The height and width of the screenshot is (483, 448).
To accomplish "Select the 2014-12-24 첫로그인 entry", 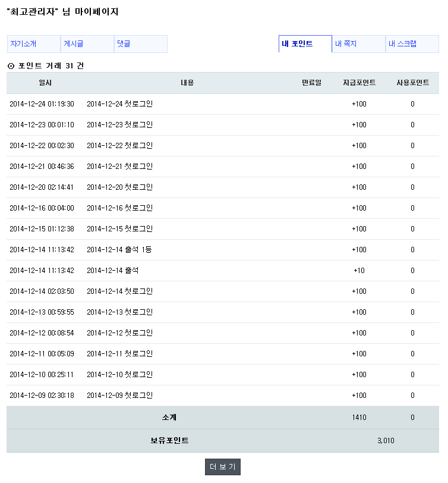I will (119, 104).
